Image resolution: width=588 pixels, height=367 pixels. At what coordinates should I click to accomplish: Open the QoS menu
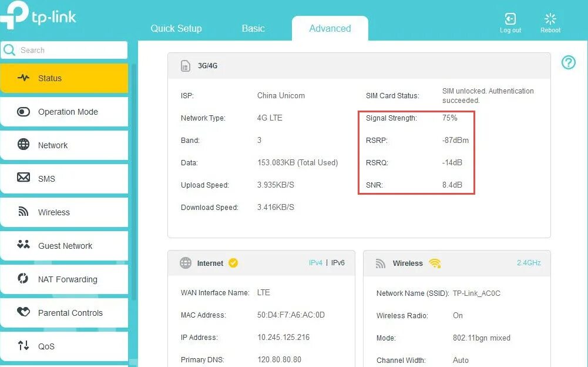[x=64, y=346]
